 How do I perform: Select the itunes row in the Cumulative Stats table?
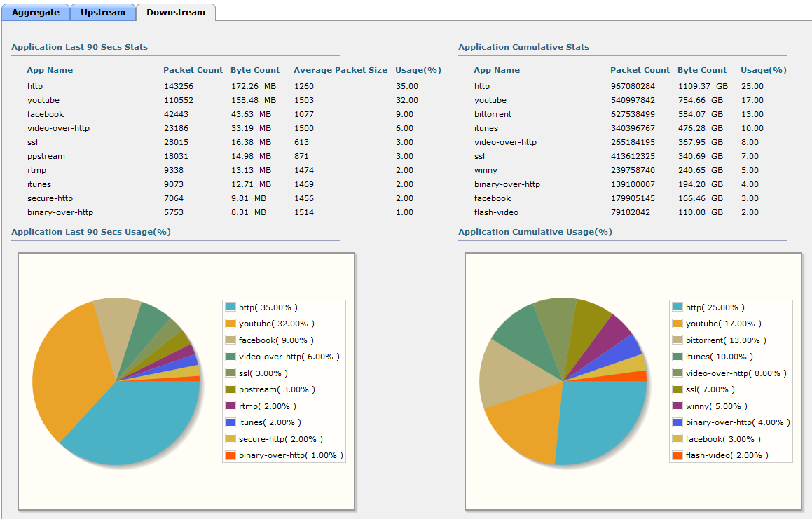(486, 128)
